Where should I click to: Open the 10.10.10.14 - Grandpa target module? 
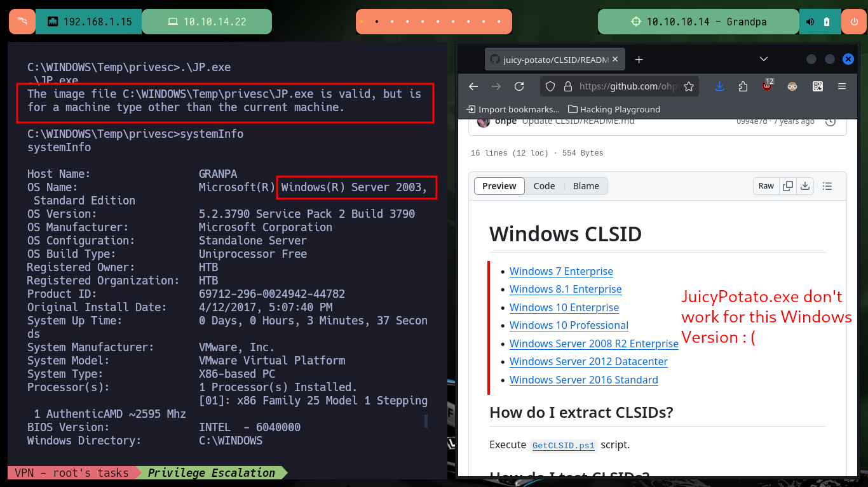698,22
